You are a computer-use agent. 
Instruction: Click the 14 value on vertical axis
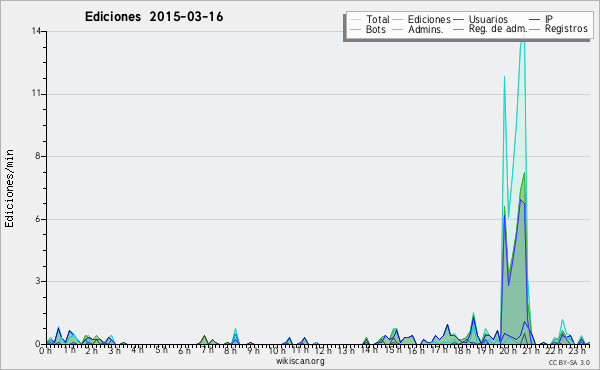tap(36, 31)
